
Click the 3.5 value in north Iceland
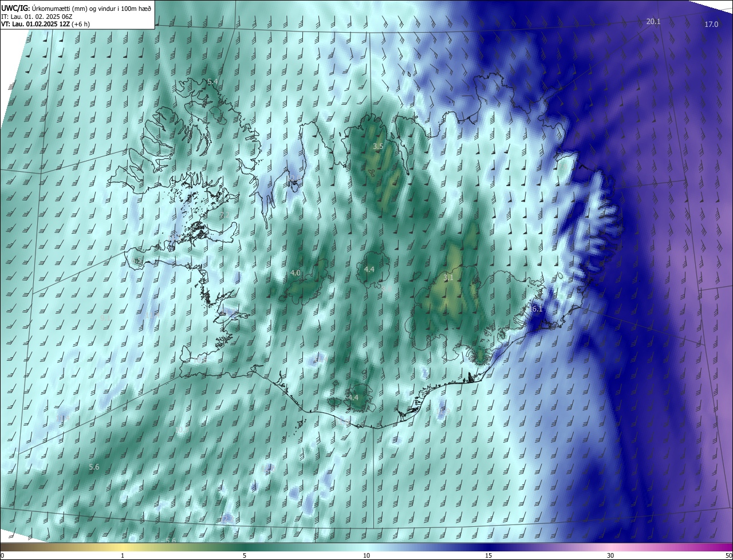[378, 147]
